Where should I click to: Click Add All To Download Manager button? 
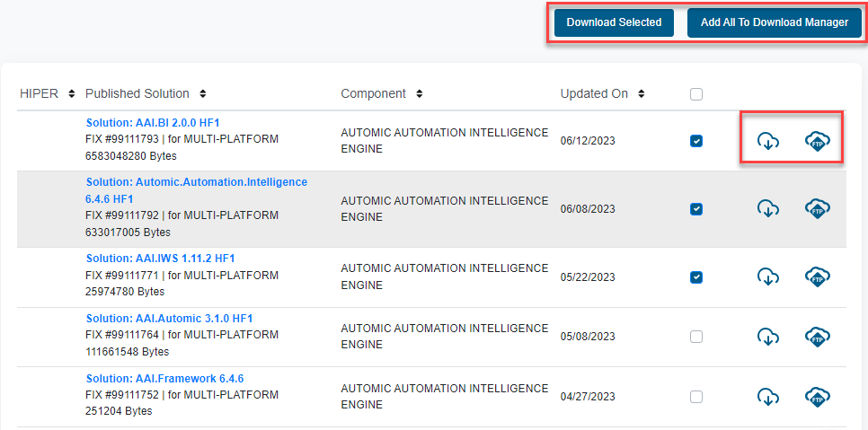coord(774,22)
